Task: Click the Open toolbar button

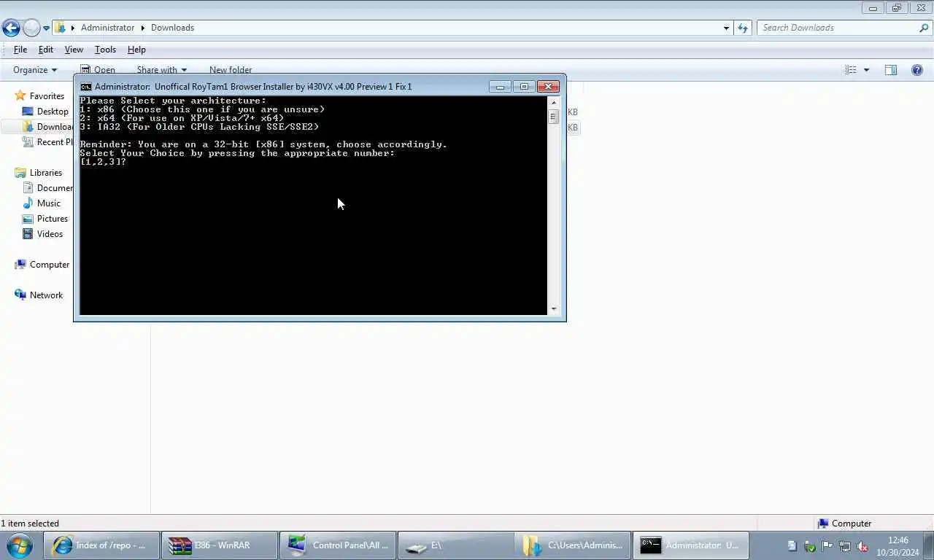Action: click(x=97, y=70)
